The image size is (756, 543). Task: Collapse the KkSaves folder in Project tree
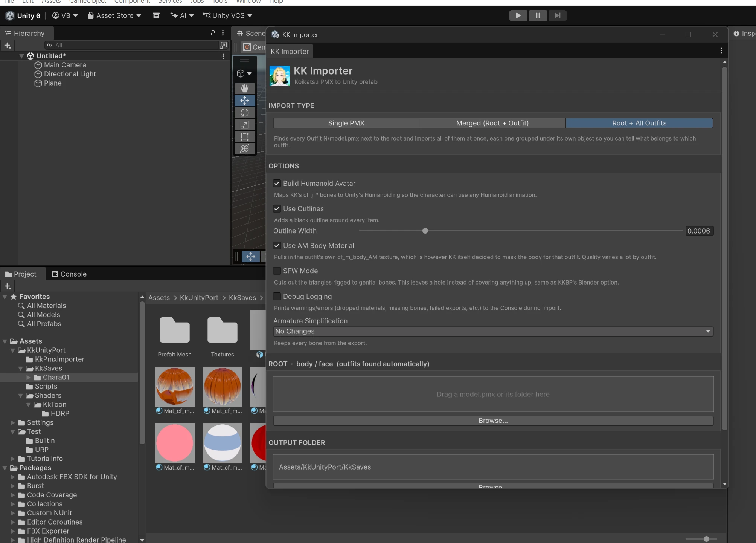tap(21, 369)
